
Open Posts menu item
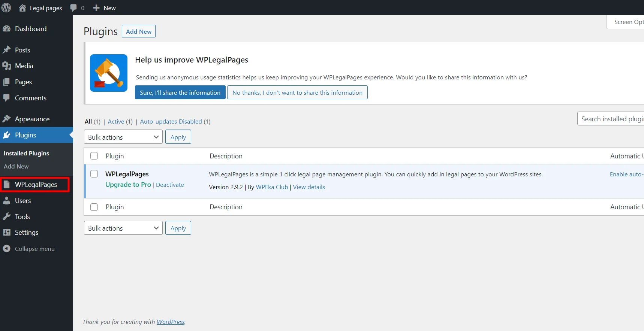point(22,50)
